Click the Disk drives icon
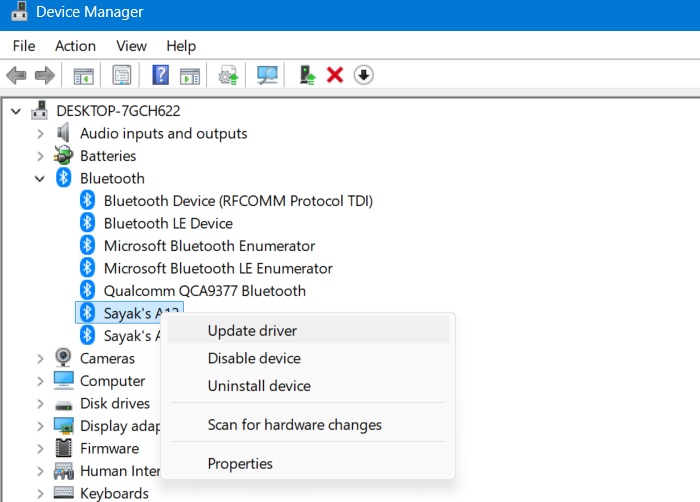 click(63, 405)
